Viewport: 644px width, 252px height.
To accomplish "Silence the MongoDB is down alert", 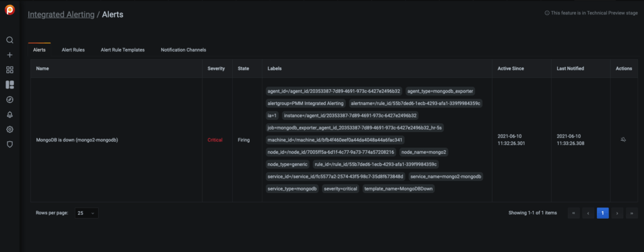I will [623, 140].
